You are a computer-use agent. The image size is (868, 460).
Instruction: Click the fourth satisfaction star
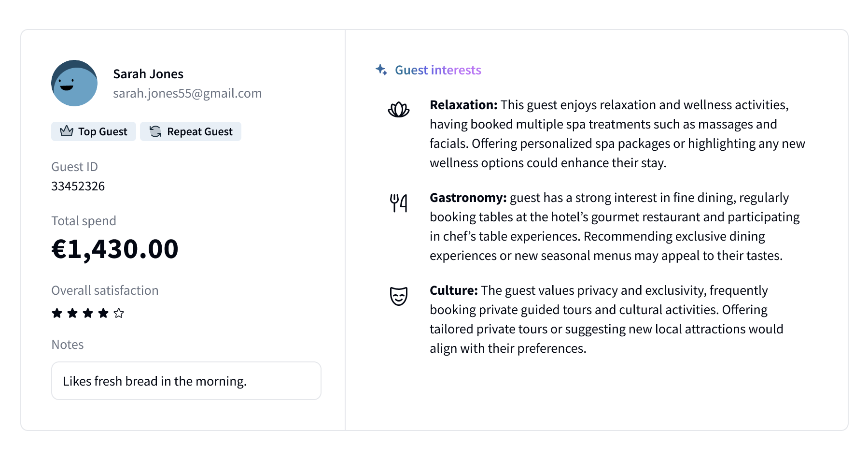103,313
